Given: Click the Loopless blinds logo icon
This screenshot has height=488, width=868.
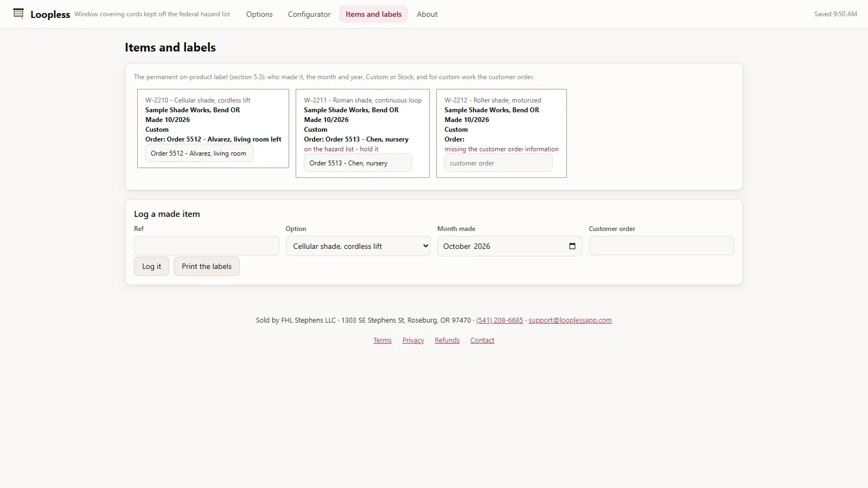Looking at the screenshot, I should coord(18,14).
